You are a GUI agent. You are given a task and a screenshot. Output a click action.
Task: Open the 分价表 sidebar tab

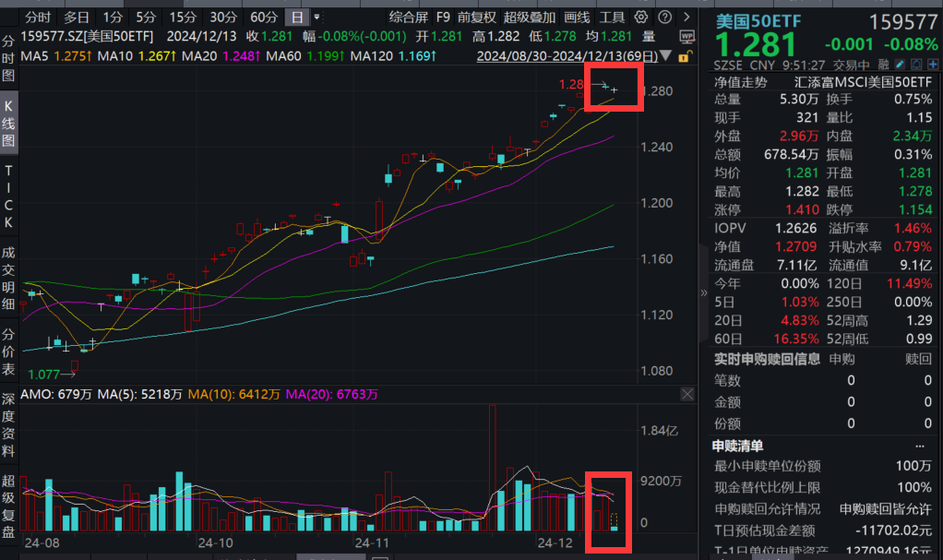click(x=8, y=351)
